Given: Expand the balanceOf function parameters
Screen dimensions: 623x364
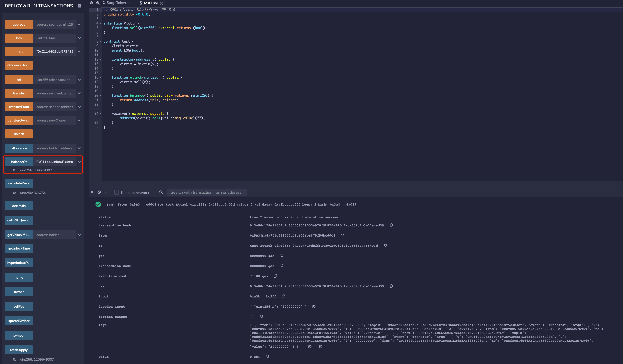Looking at the screenshot, I should tap(79, 162).
